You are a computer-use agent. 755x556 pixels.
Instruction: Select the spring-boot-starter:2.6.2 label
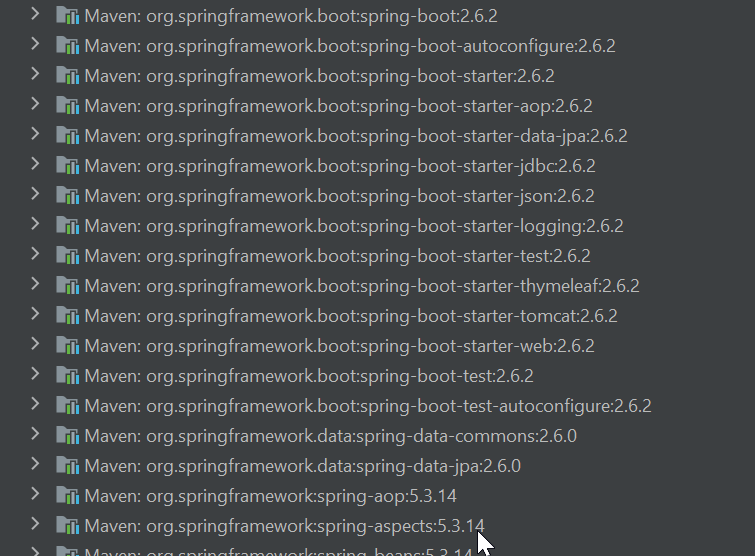(x=320, y=76)
